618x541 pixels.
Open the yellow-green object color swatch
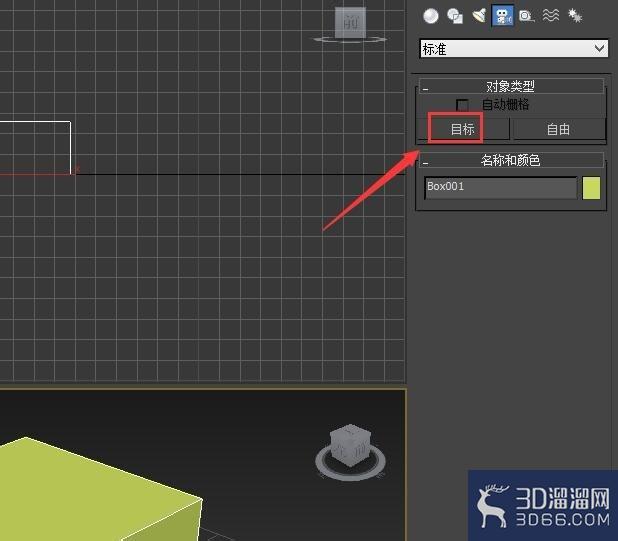(x=591, y=188)
